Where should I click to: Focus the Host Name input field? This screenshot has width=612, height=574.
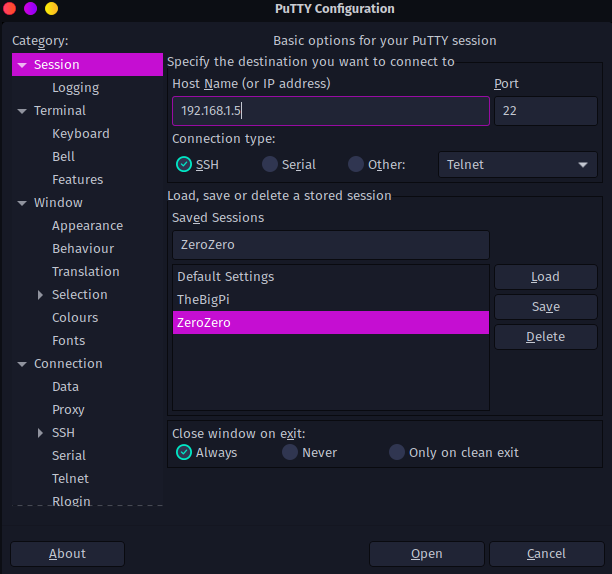tap(331, 111)
